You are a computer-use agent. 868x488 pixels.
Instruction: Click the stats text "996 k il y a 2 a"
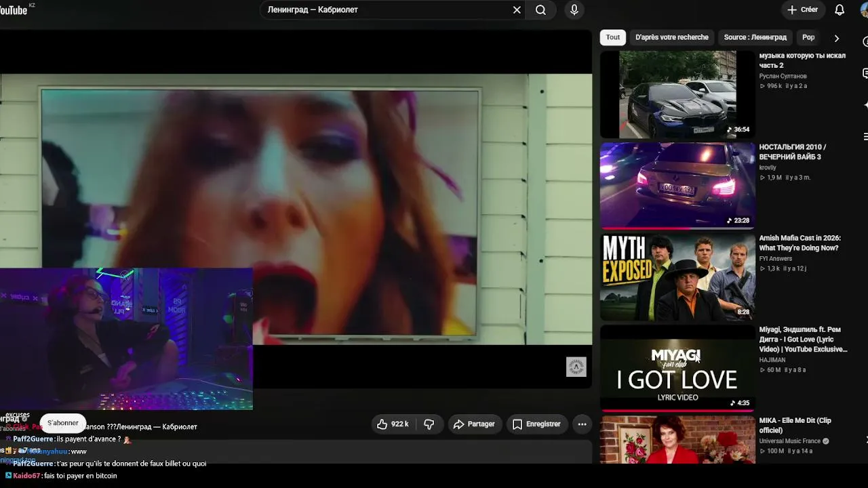tap(783, 86)
